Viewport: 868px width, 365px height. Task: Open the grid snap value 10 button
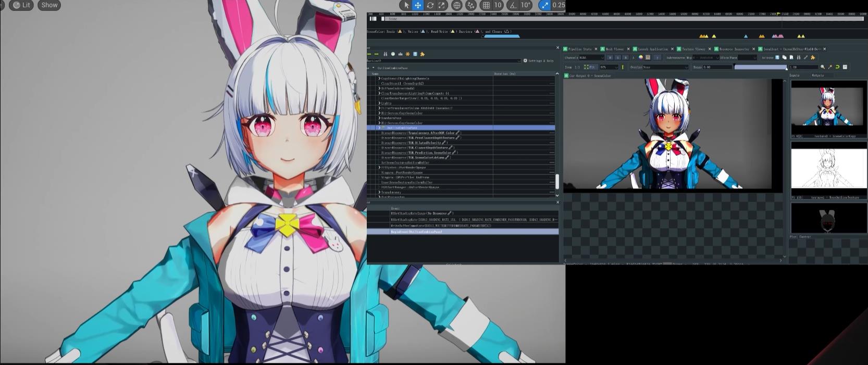(x=498, y=5)
